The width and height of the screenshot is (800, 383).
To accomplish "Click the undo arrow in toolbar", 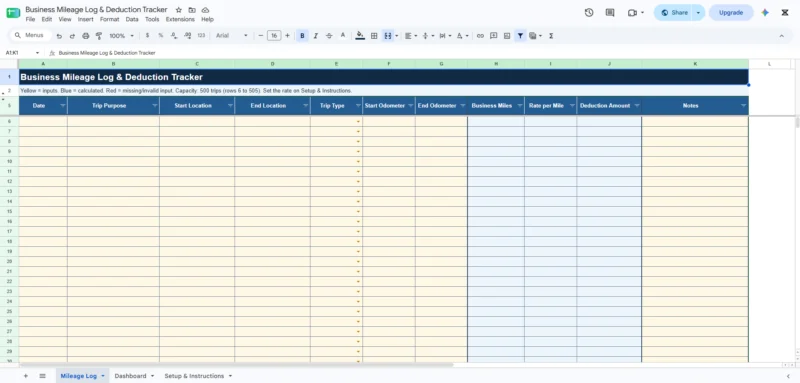I will 59,36.
